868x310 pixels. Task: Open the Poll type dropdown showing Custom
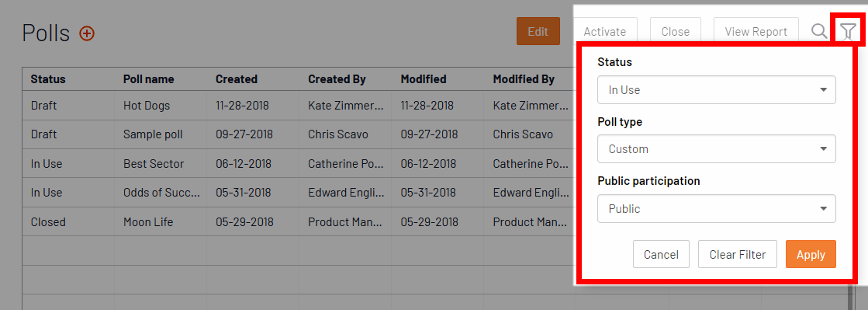pos(716,149)
